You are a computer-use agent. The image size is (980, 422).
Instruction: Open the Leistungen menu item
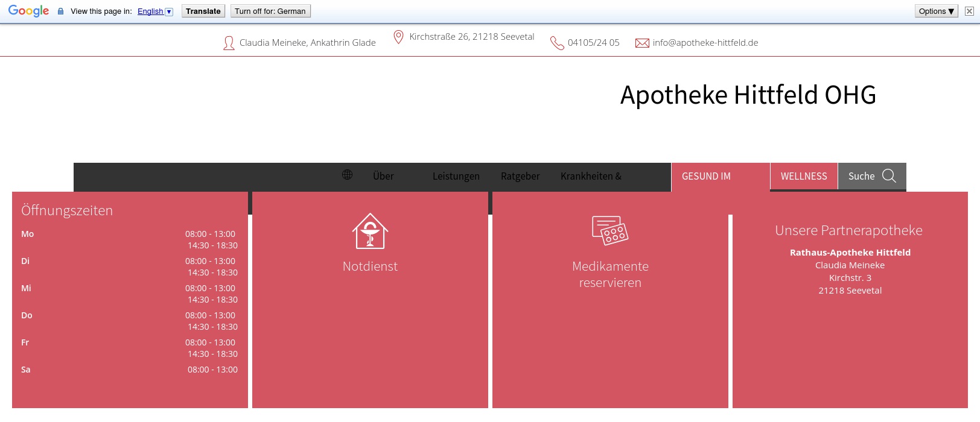456,176
